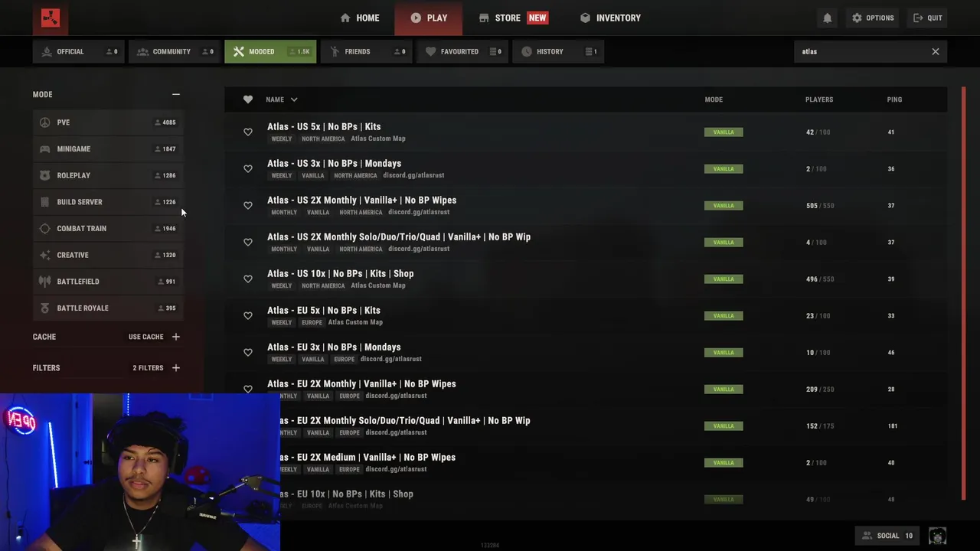Sort list by Ping column
Screen dimensions: 980x551
point(894,99)
